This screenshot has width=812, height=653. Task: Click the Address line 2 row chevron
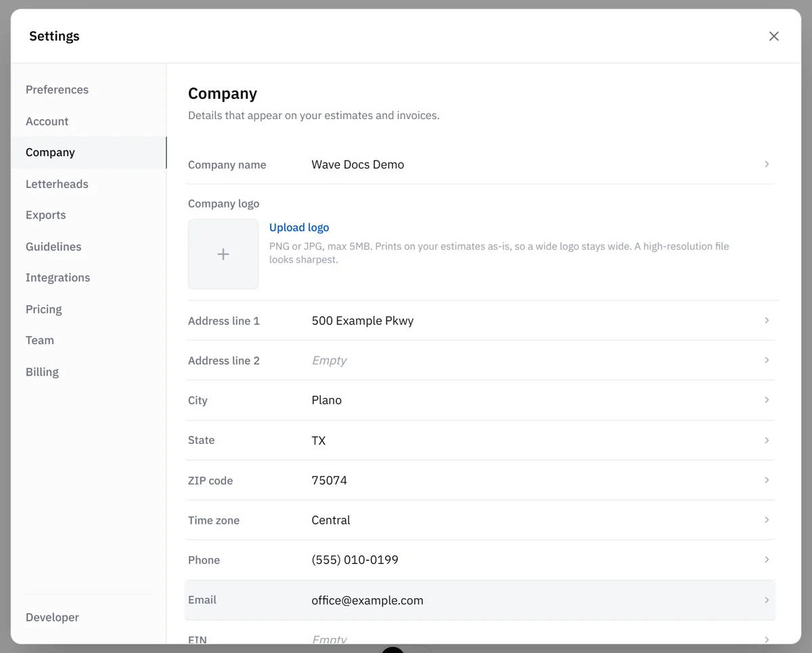point(767,361)
